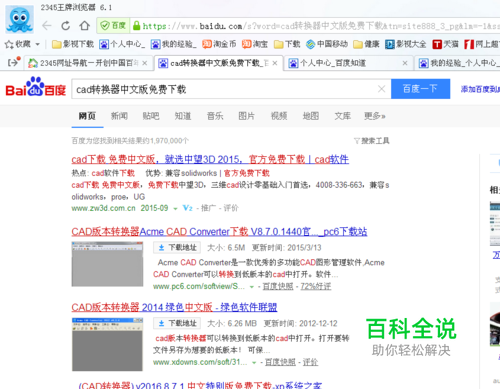Viewport: 500px width, 389px height.
Task: Open the browser home page icon
Action: pos(85,26)
